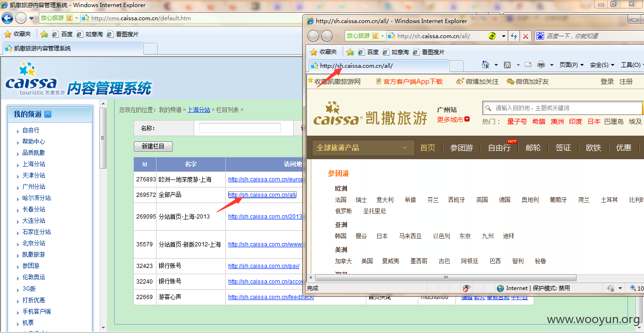Viewport: 644px width, 333px height.
Task: Click the read mail icon in the command bar
Action: 528,65
